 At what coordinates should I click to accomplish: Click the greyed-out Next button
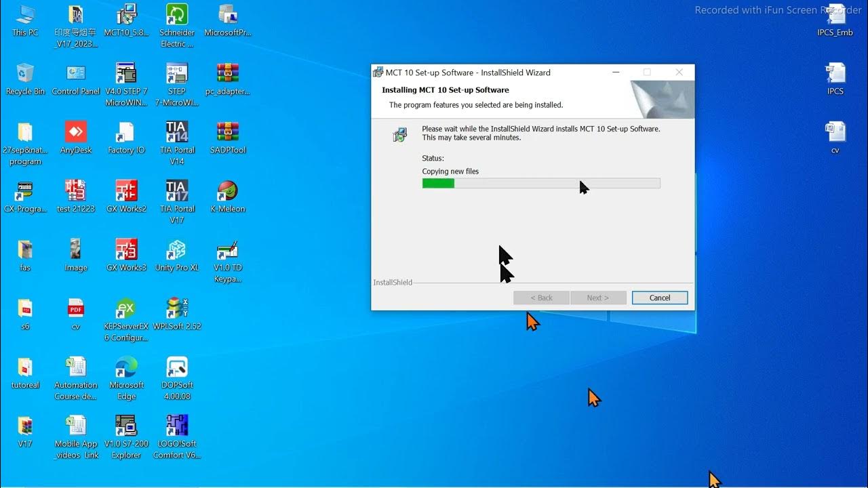597,298
